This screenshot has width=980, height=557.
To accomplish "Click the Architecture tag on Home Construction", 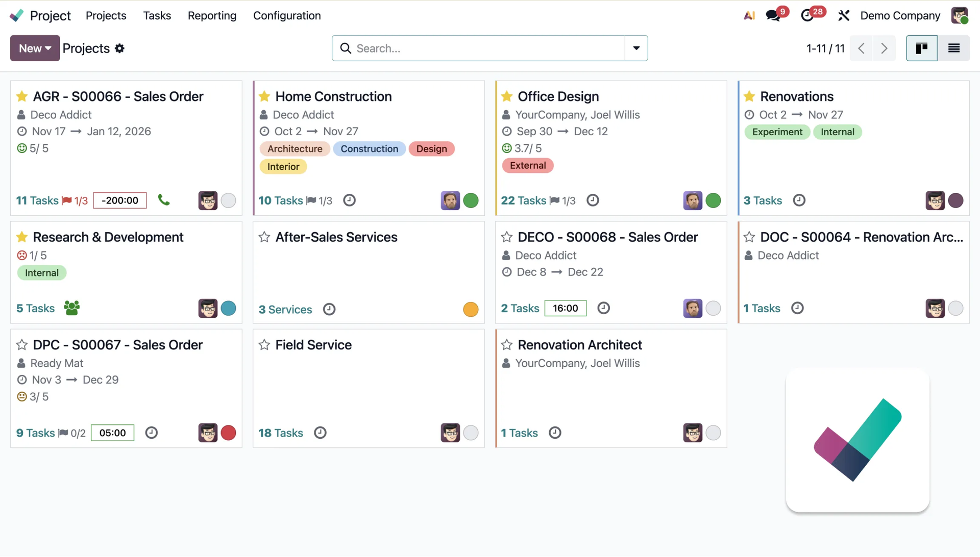I will [x=295, y=149].
